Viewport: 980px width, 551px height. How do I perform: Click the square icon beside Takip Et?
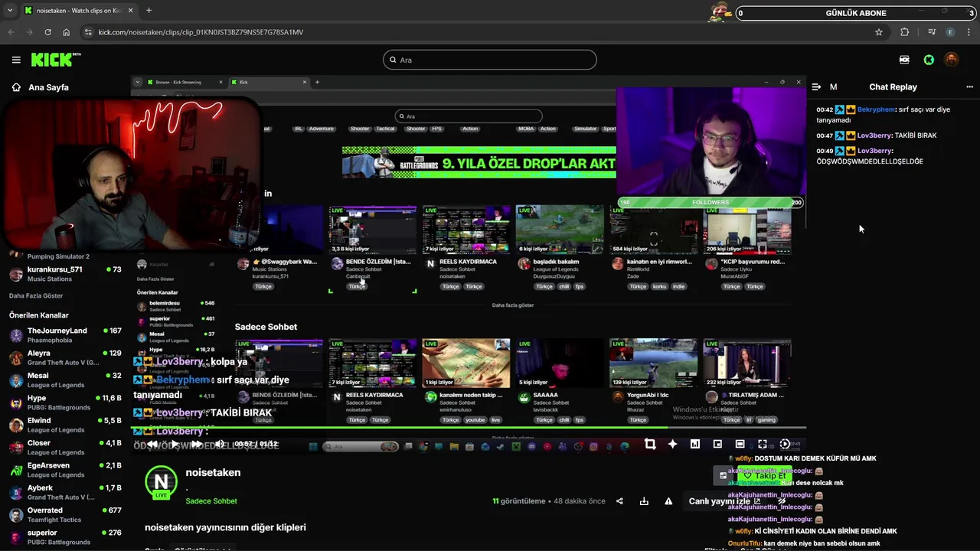tap(723, 476)
